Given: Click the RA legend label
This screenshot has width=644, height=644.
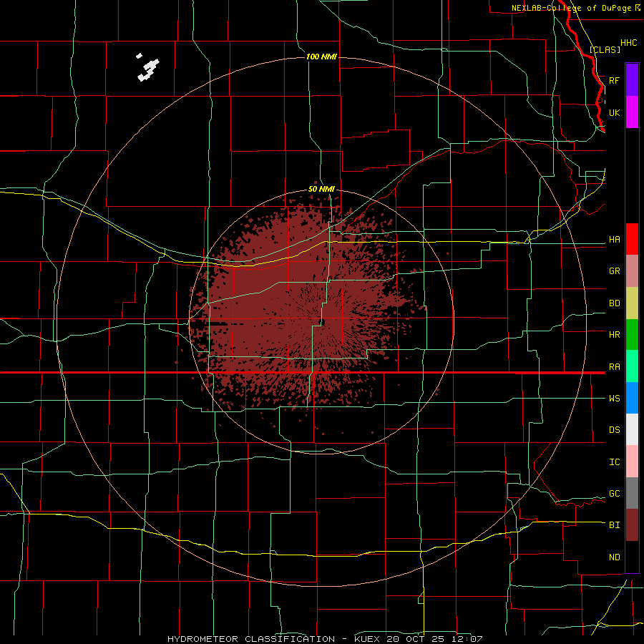Looking at the screenshot, I should [x=614, y=367].
